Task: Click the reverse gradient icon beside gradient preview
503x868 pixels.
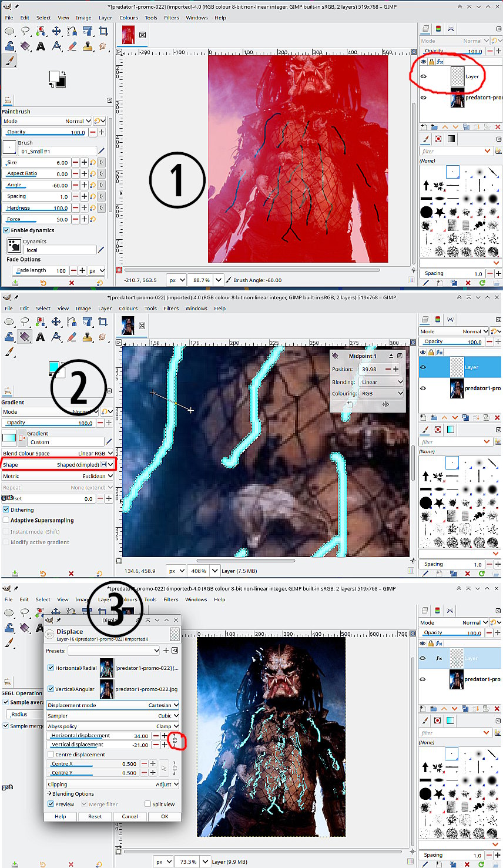Action: pos(22,438)
